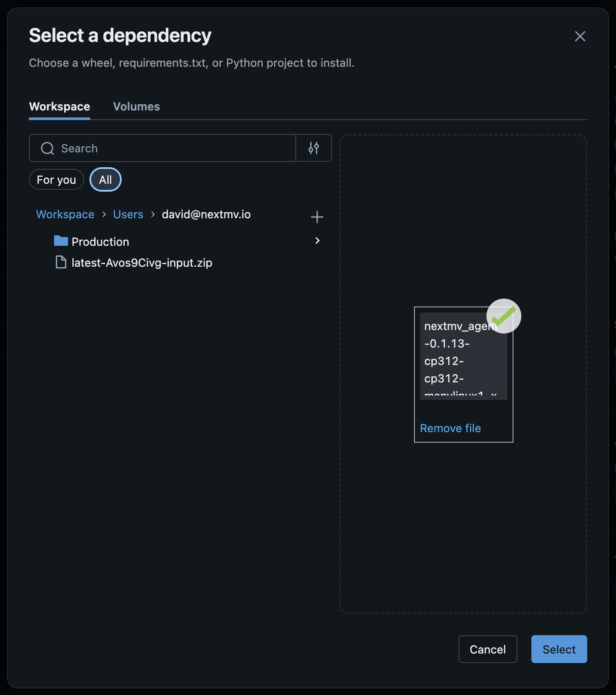The width and height of the screenshot is (616, 695).
Task: Toggle the 'For you' filter pill
Action: pyautogui.click(x=56, y=179)
